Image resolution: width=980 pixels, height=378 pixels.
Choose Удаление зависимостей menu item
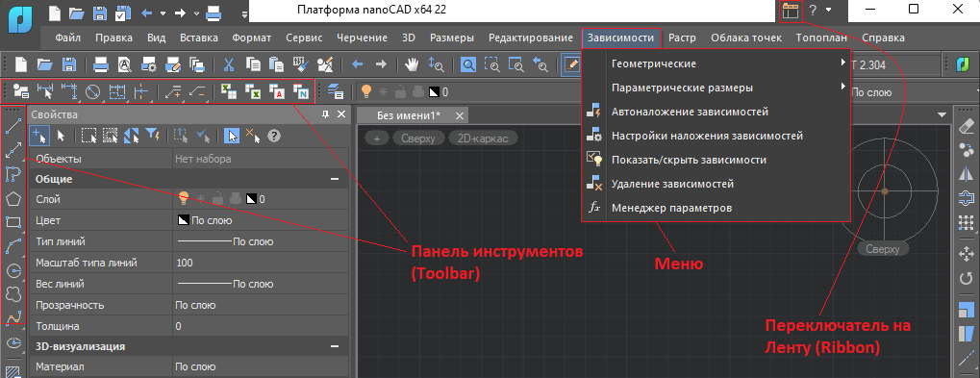[716, 185]
